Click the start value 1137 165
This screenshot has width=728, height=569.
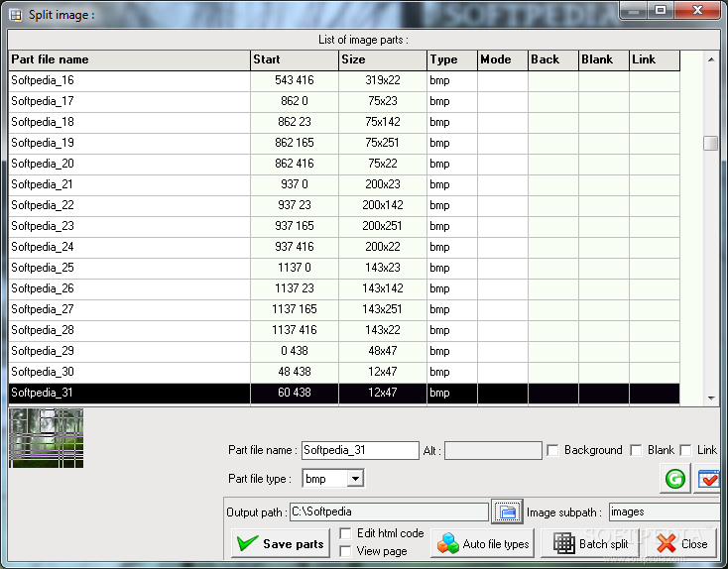point(295,310)
